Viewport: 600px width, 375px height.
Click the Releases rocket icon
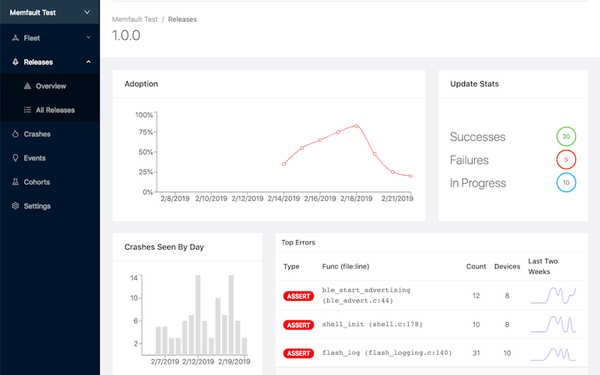(15, 62)
